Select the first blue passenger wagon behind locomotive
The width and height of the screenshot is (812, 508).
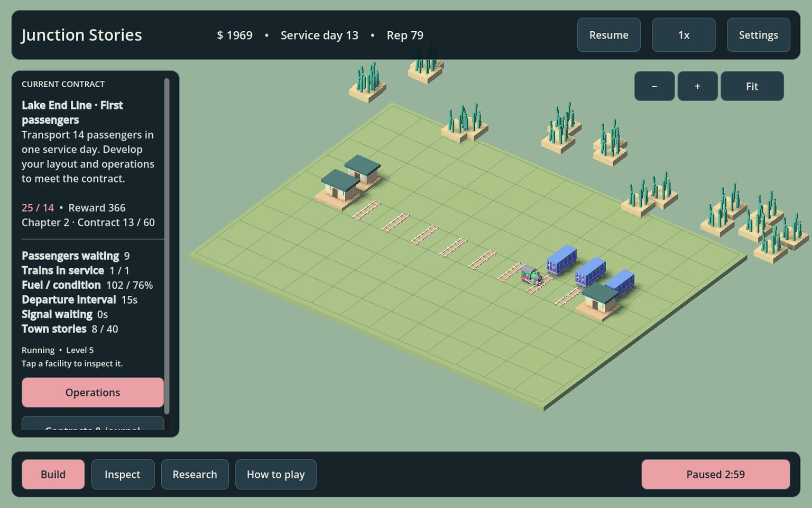tap(561, 259)
